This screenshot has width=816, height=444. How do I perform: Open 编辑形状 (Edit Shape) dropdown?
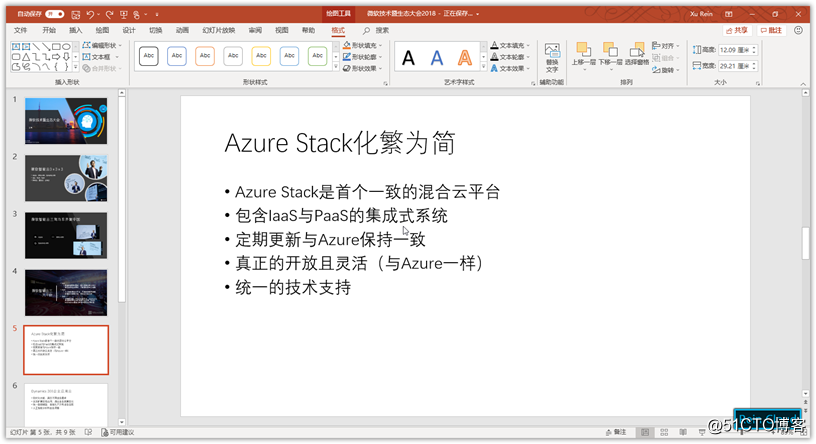pos(102,45)
